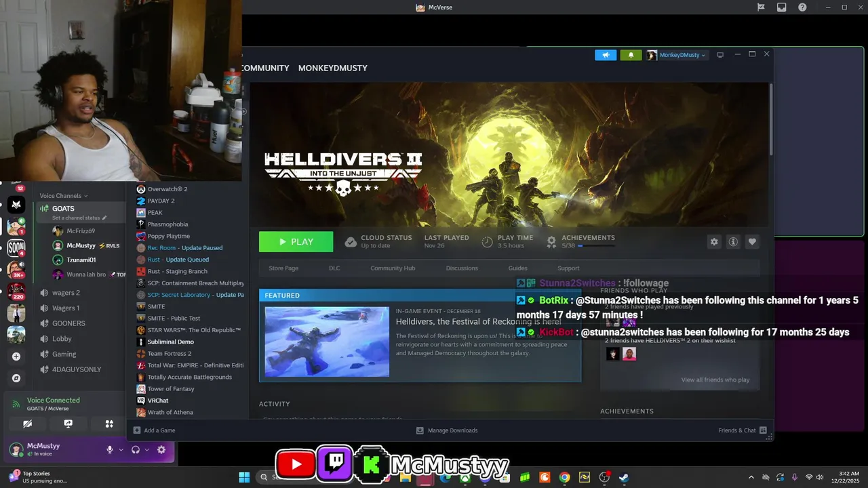This screenshot has width=868, height=488.
Task: Open the Support tab
Action: pyautogui.click(x=568, y=268)
